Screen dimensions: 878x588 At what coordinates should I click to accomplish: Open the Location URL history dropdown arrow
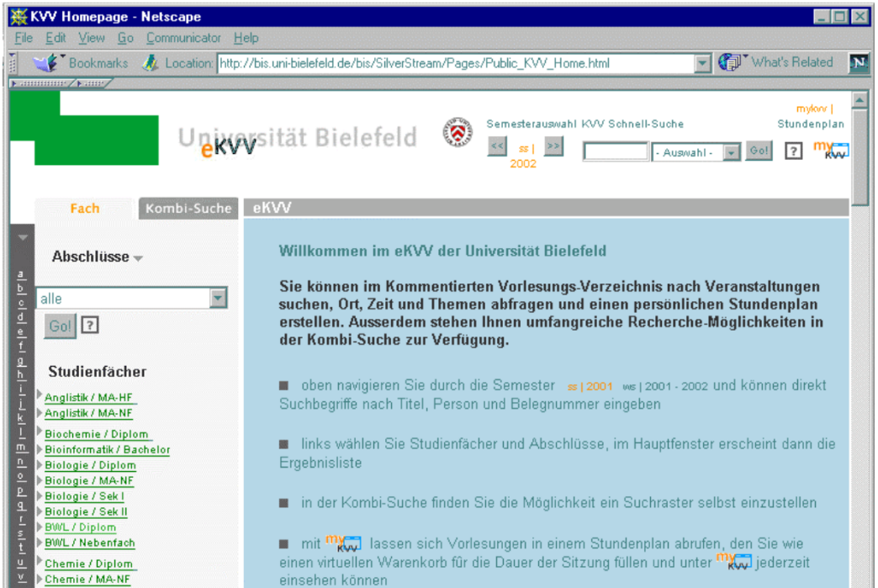coord(703,63)
